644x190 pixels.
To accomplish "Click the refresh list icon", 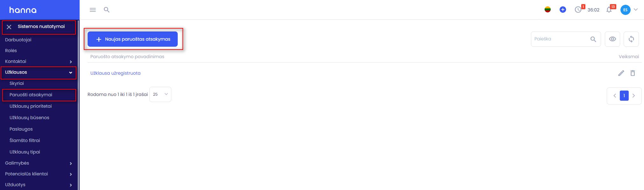I will point(631,39).
